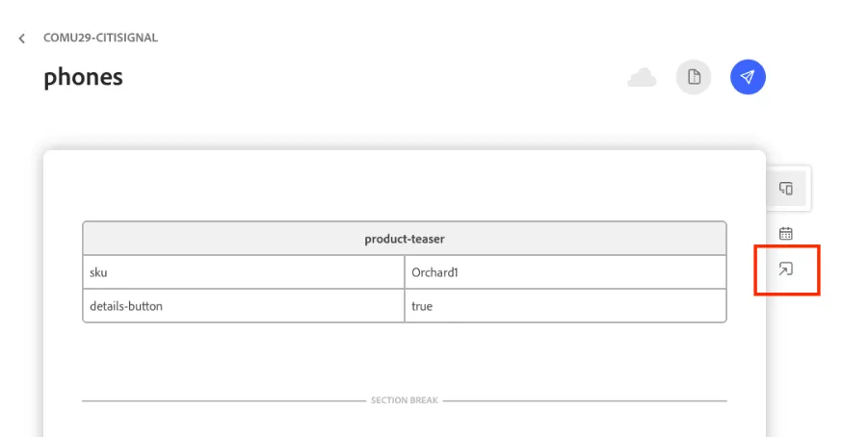Click the SECTION BREAK label

click(x=405, y=400)
